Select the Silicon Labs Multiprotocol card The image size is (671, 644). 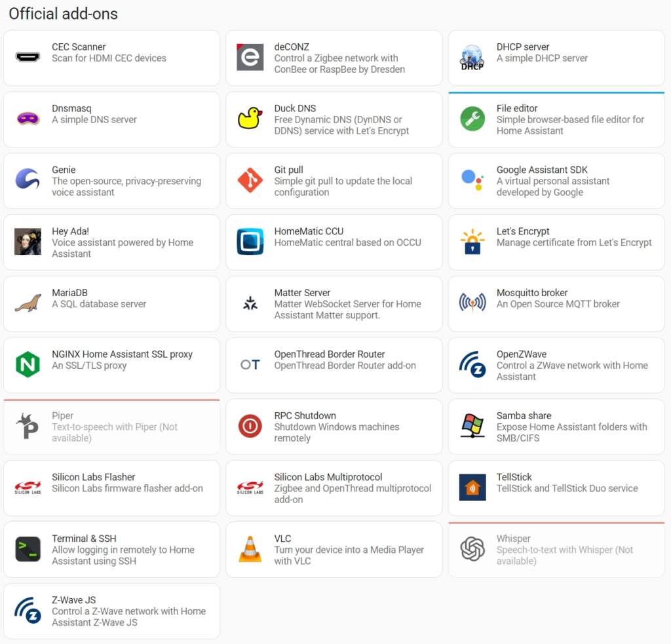click(x=334, y=487)
